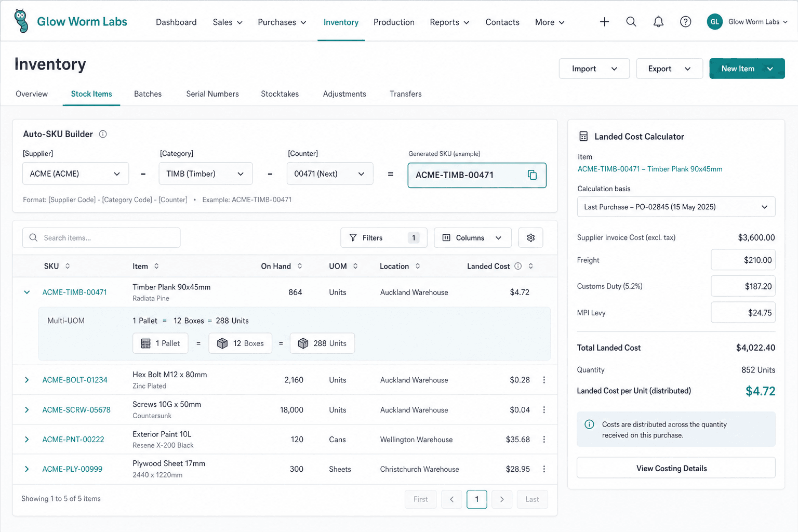798x532 pixels.
Task: Show Auto-SKU Builder info tooltip
Action: (103, 134)
